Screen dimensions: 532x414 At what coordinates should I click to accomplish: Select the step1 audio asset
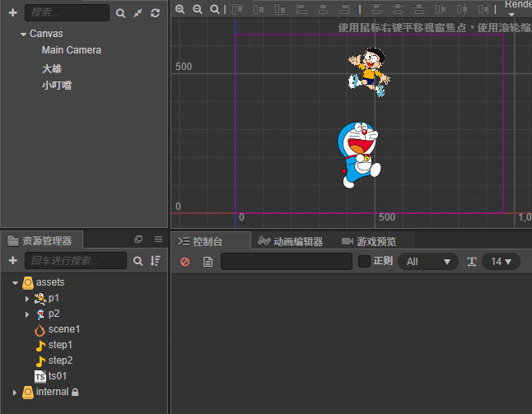point(60,345)
